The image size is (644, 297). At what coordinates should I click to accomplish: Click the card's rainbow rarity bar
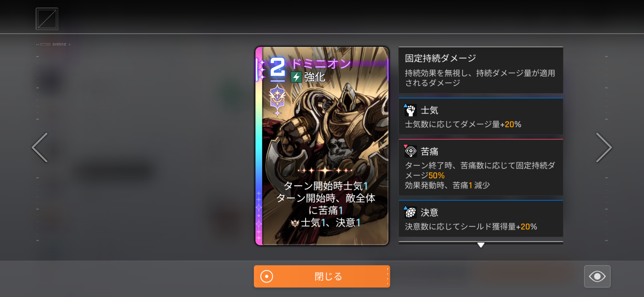(259, 146)
